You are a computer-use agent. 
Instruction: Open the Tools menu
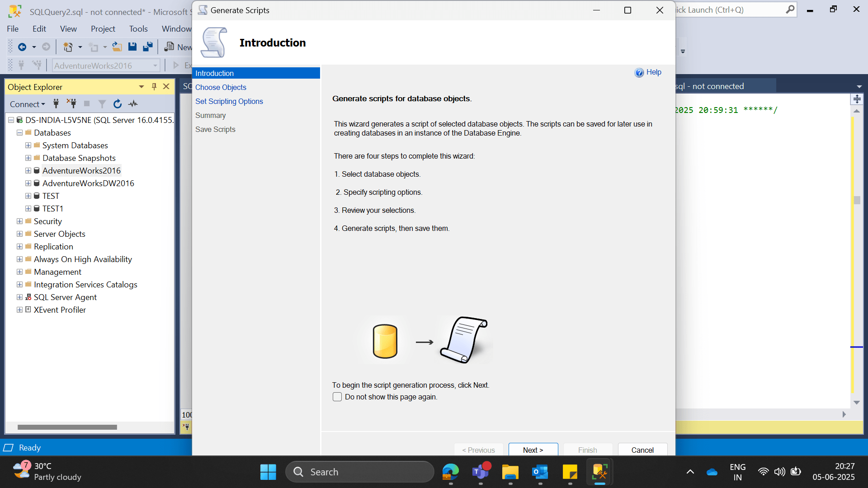click(x=138, y=29)
